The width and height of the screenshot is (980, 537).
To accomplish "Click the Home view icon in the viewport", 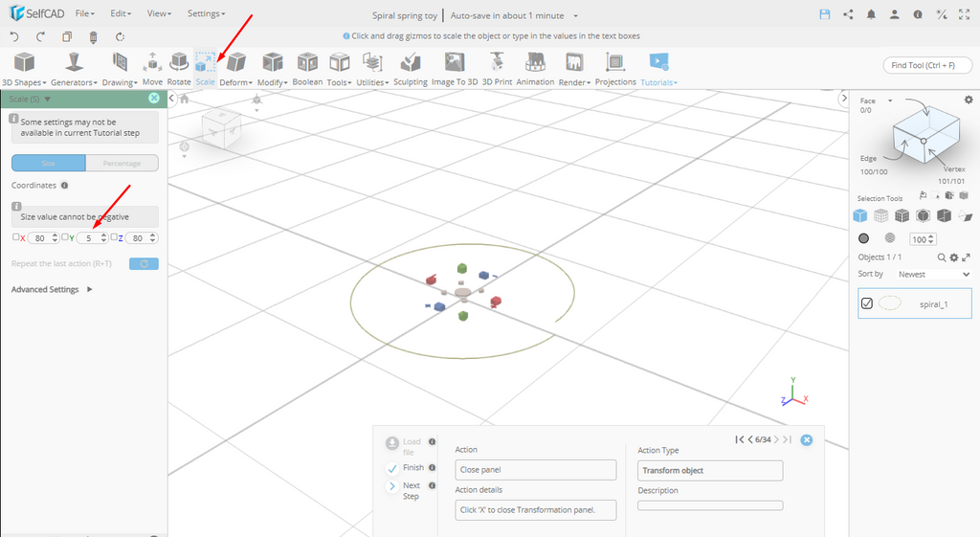I will point(184,99).
